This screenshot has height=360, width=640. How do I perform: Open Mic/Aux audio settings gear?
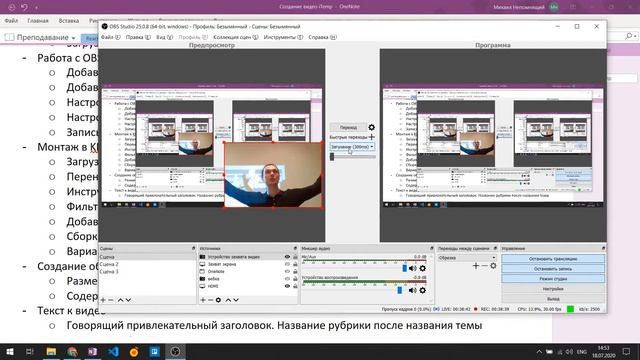[422, 268]
